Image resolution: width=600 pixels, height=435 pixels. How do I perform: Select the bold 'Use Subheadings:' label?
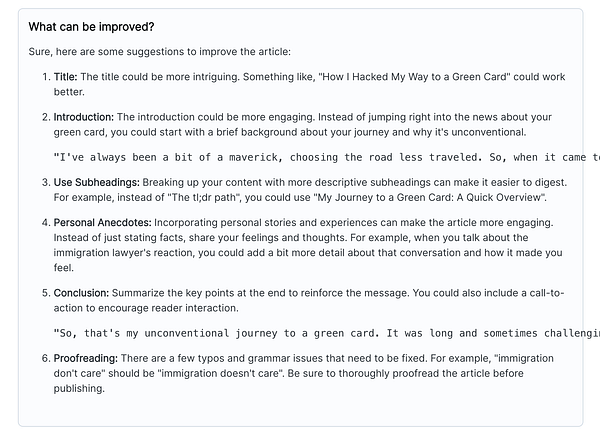96,182
